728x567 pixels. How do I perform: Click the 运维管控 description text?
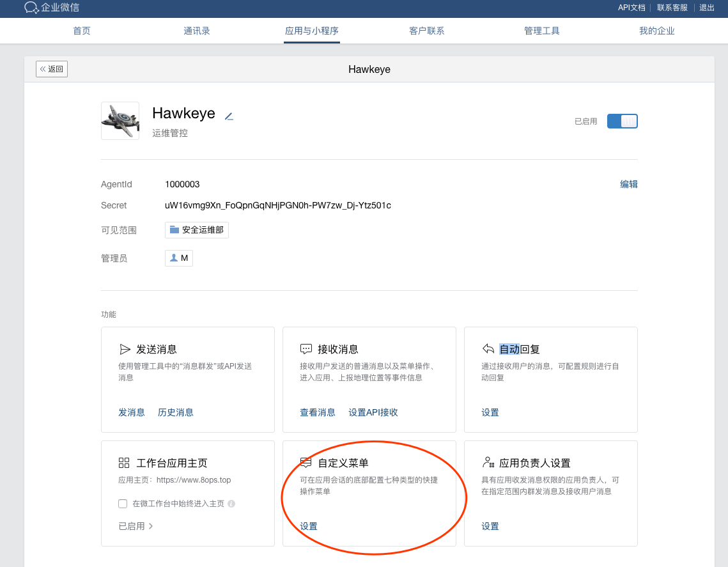pyautogui.click(x=170, y=133)
